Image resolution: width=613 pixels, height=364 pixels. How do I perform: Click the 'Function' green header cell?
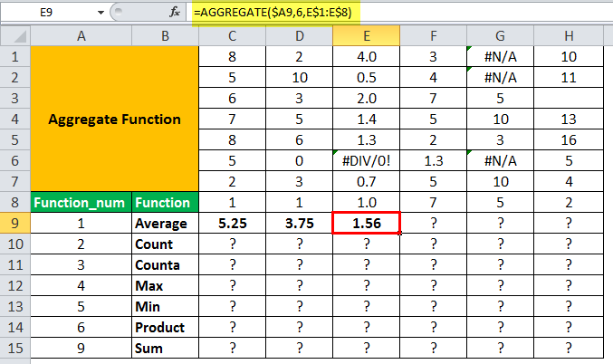pos(165,203)
